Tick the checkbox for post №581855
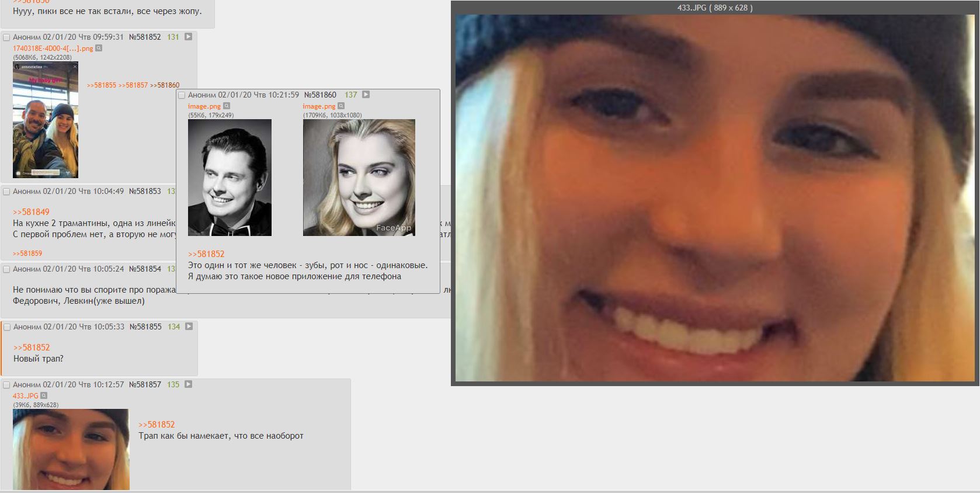Screen dimensions: 980x493 click(7, 327)
